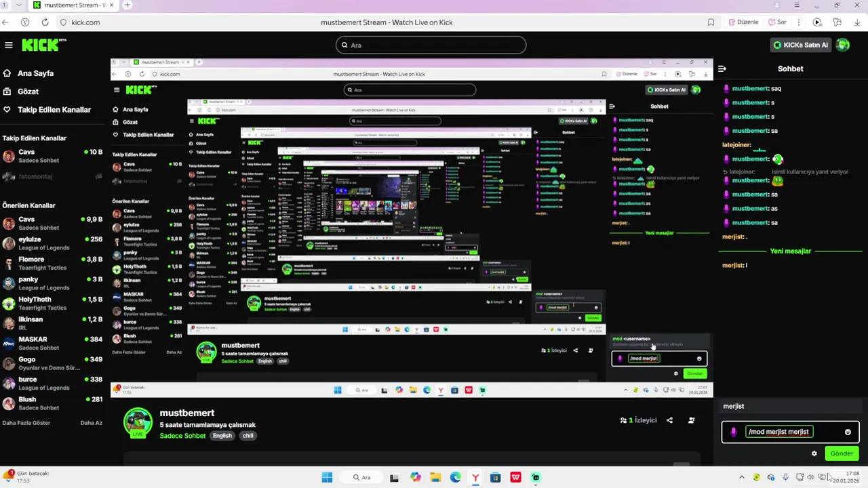
Task: Click the Sor button in the browser toolbar
Action: click(777, 22)
